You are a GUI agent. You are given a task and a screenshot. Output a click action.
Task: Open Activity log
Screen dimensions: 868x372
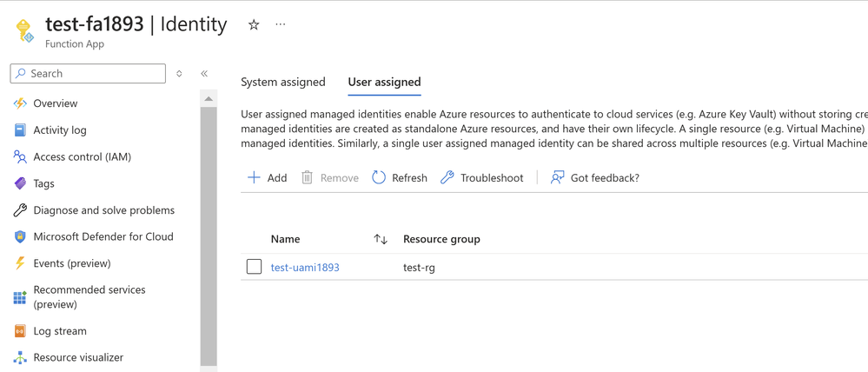pos(60,130)
